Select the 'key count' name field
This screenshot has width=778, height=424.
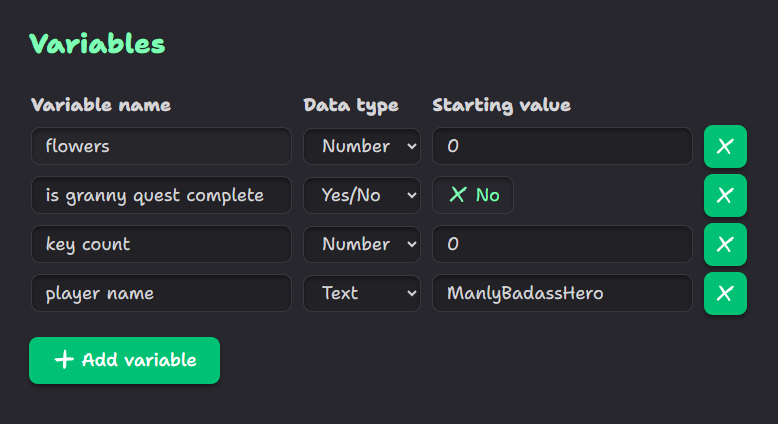click(x=161, y=244)
